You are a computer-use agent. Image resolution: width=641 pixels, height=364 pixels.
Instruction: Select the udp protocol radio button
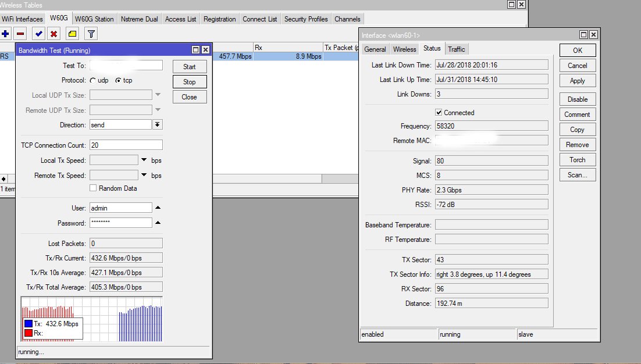(x=93, y=81)
